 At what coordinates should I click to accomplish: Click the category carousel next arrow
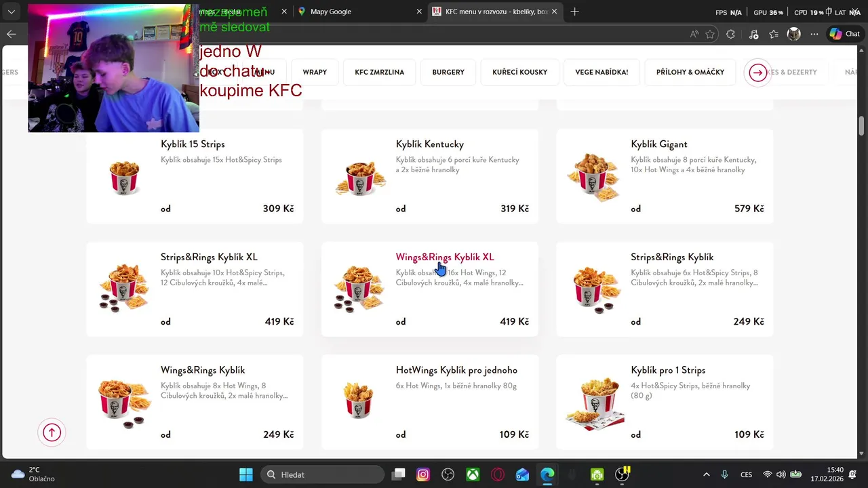pyautogui.click(x=758, y=73)
